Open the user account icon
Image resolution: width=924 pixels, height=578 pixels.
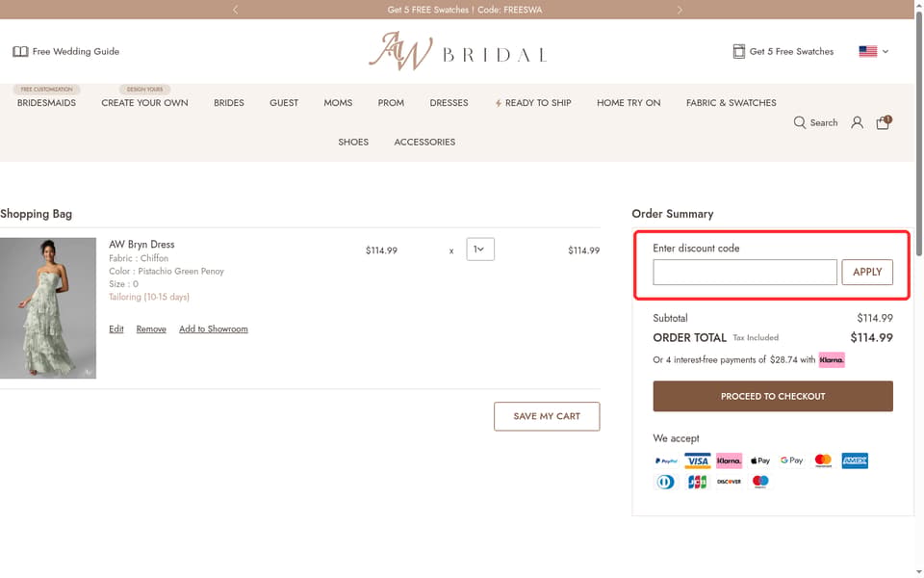(x=857, y=122)
